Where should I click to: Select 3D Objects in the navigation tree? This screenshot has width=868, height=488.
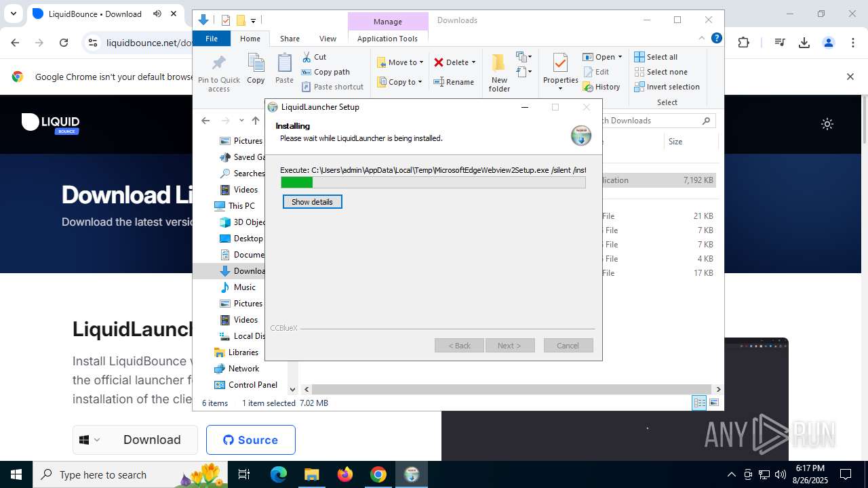[x=242, y=222]
